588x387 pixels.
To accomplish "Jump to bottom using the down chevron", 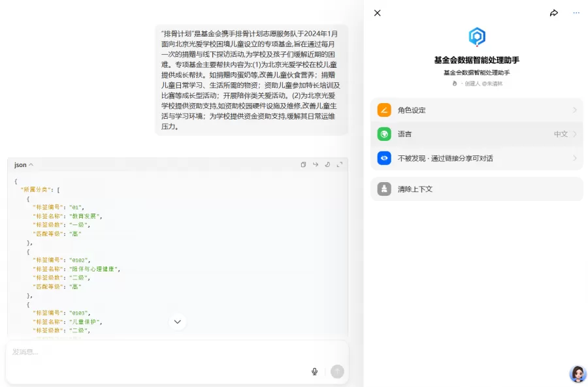I will pos(177,322).
